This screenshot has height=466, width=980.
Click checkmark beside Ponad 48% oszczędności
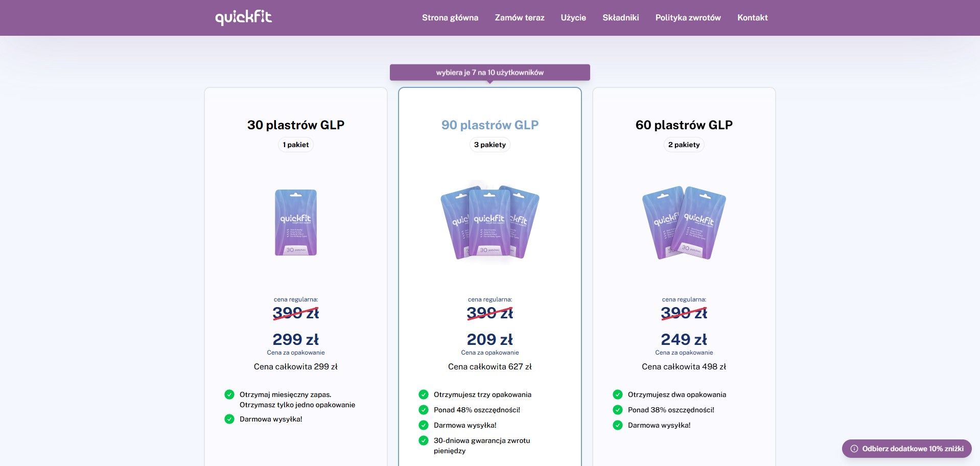(424, 410)
